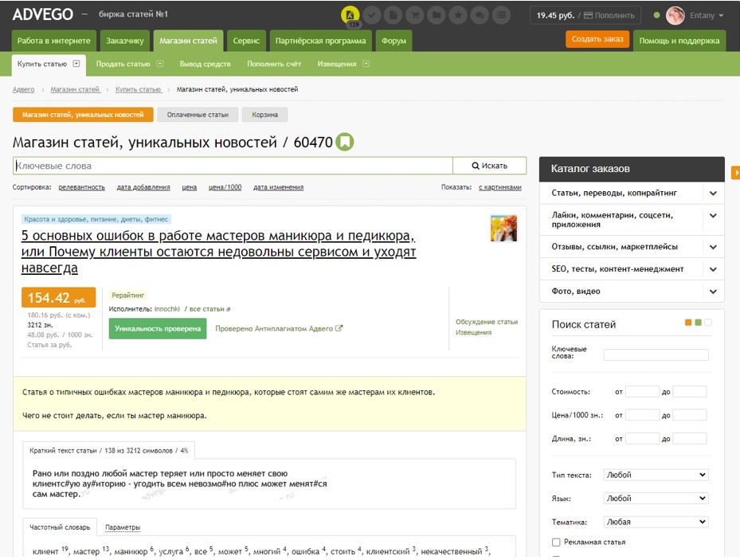The width and height of the screenshot is (740, 560).
Task: Click Вывод средств submenu item
Action: (205, 64)
